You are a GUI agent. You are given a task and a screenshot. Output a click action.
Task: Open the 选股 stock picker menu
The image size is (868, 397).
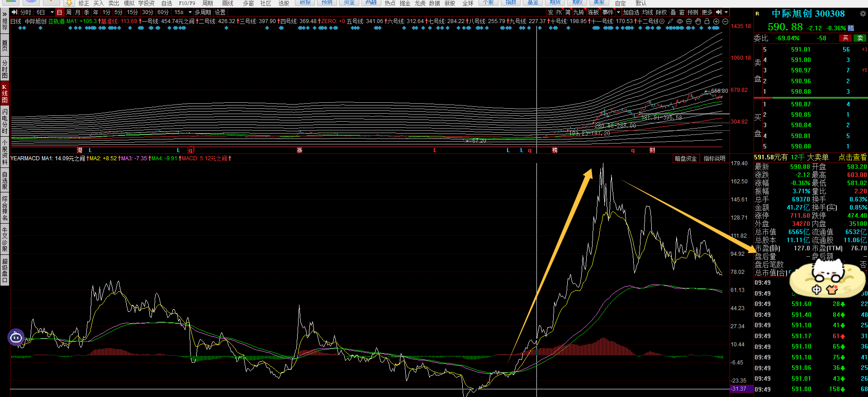tap(284, 3)
